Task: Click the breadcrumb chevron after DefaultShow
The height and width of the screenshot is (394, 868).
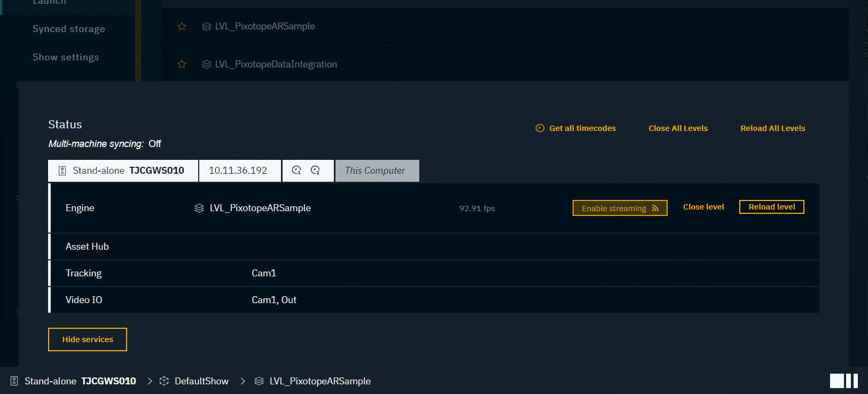Action: click(243, 381)
